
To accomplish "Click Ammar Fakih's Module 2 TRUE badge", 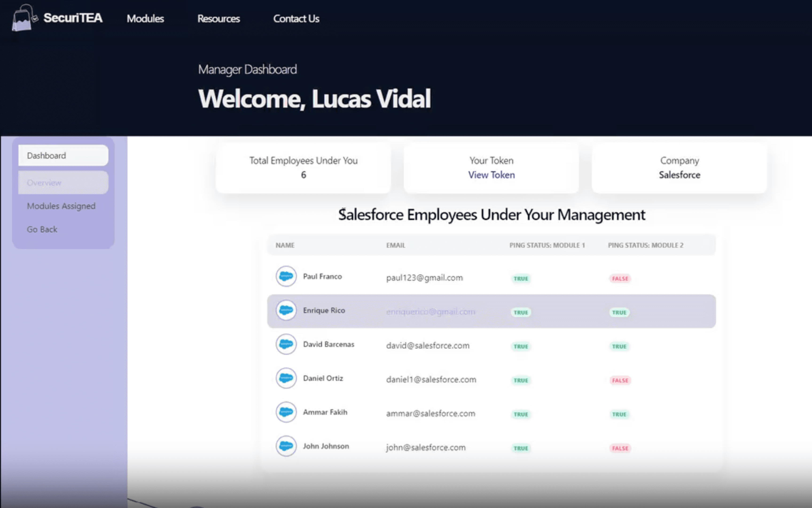I will [619, 414].
